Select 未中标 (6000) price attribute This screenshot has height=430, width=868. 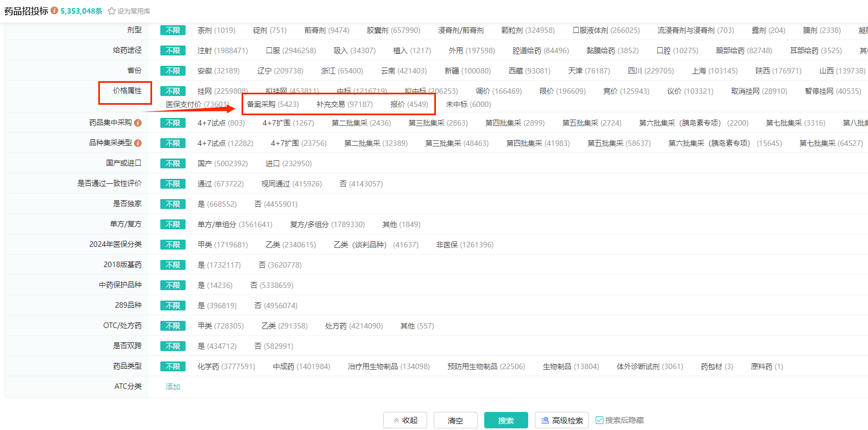[x=468, y=104]
